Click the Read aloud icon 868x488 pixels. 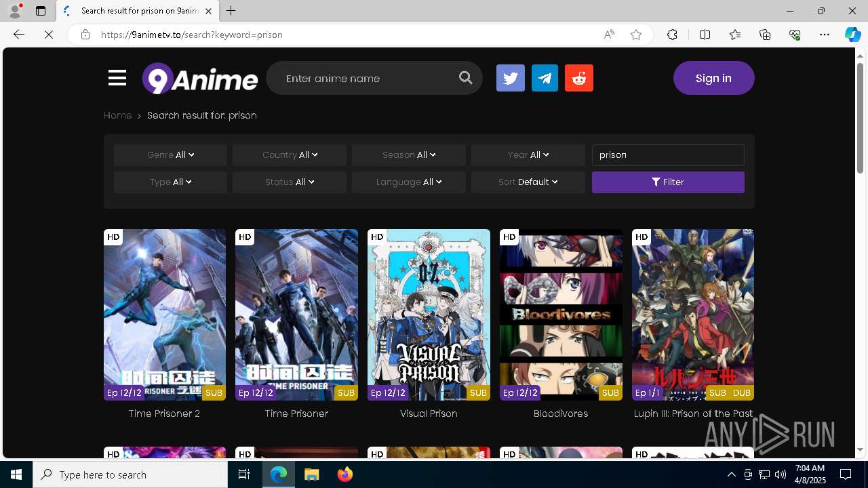point(609,35)
